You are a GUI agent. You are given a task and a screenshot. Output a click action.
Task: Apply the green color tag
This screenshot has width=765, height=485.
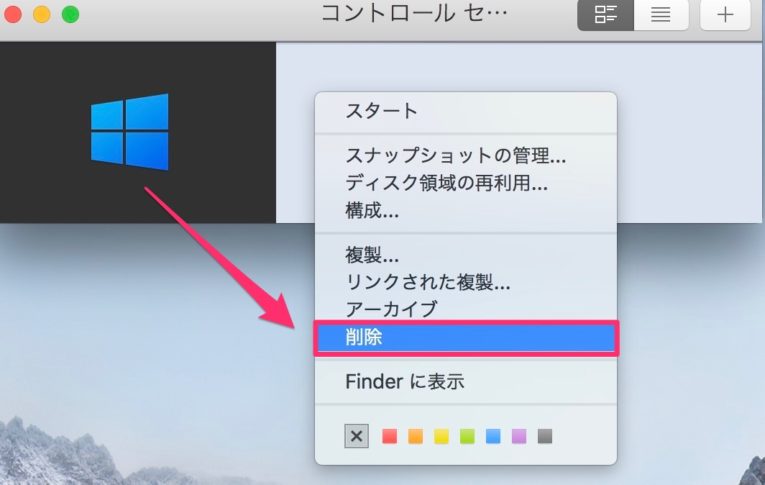[x=467, y=436]
